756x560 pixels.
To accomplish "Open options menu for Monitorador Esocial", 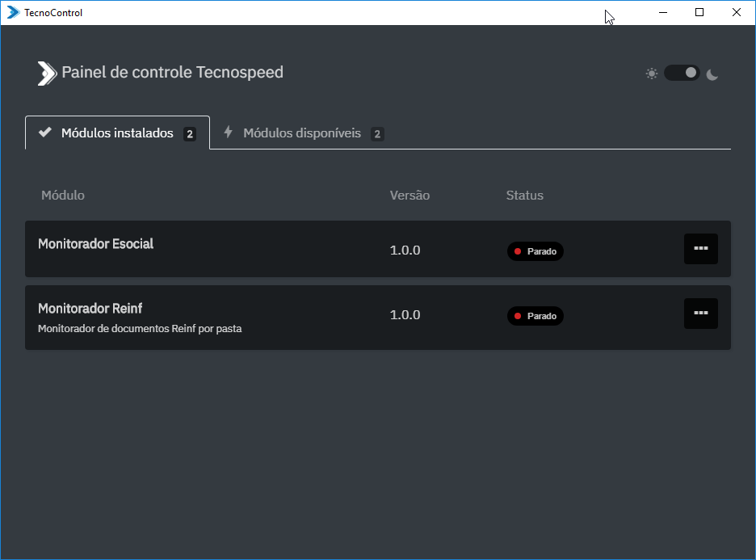I will point(700,248).
